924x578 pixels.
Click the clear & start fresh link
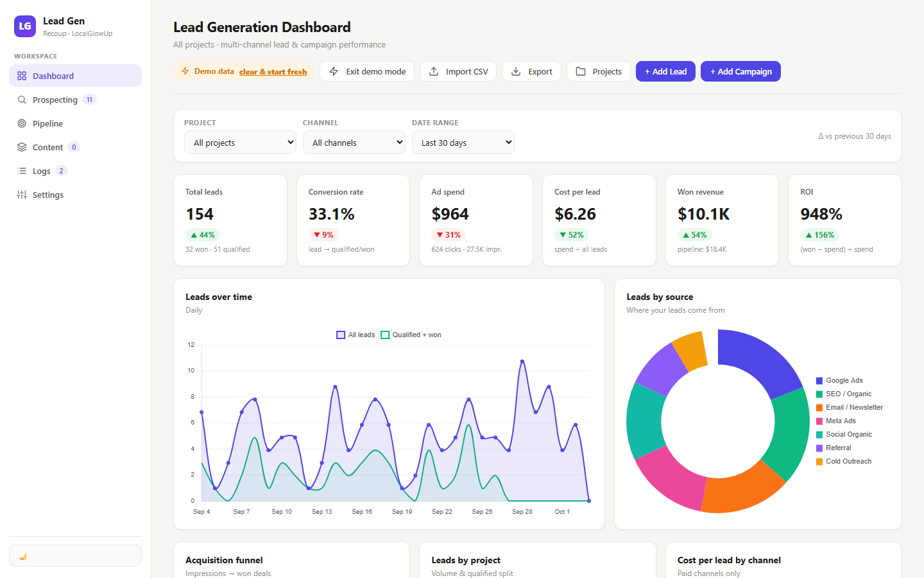tap(273, 72)
